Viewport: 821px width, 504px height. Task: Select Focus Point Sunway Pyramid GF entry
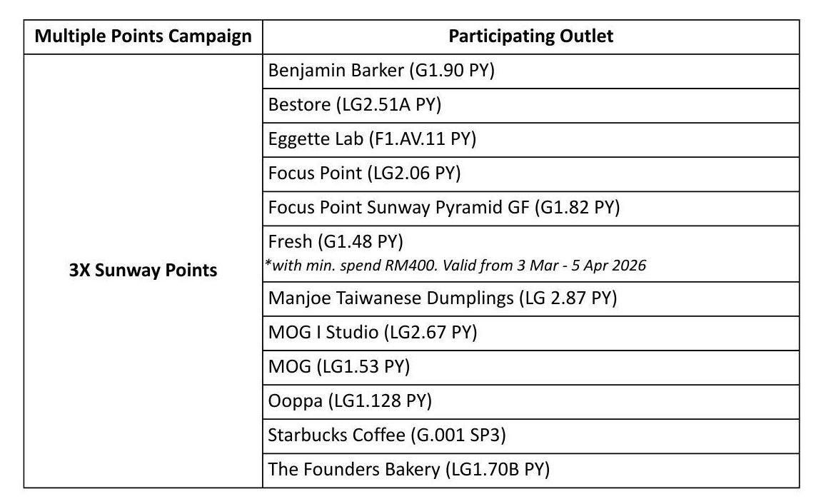(x=443, y=208)
